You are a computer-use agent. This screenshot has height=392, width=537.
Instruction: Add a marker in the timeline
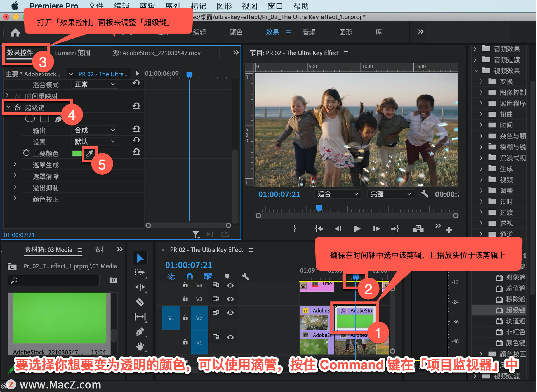[x=227, y=277]
